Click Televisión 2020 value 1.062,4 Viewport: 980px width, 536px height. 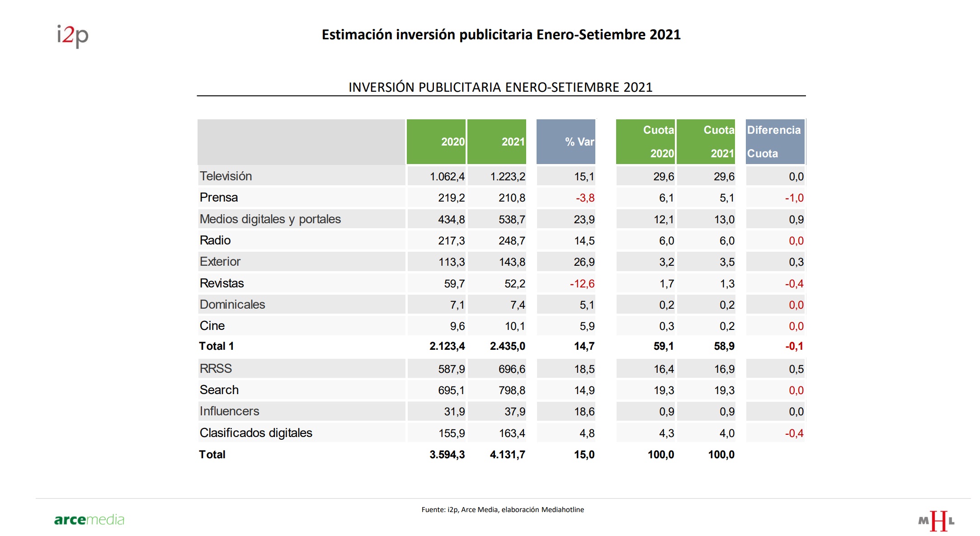[x=447, y=177]
